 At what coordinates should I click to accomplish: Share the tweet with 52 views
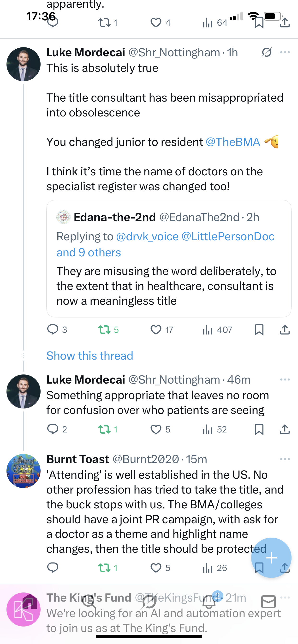285,430
